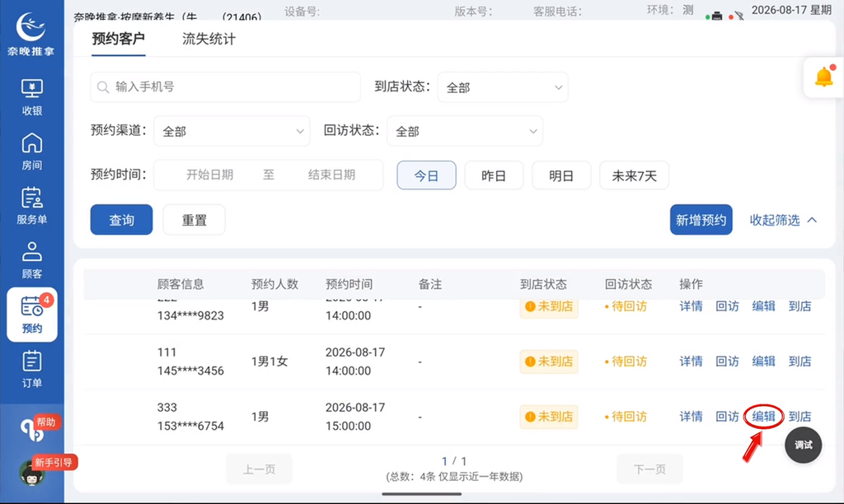This screenshot has width=844, height=504.
Task: Click 回访 for customer 111
Action: (x=727, y=362)
